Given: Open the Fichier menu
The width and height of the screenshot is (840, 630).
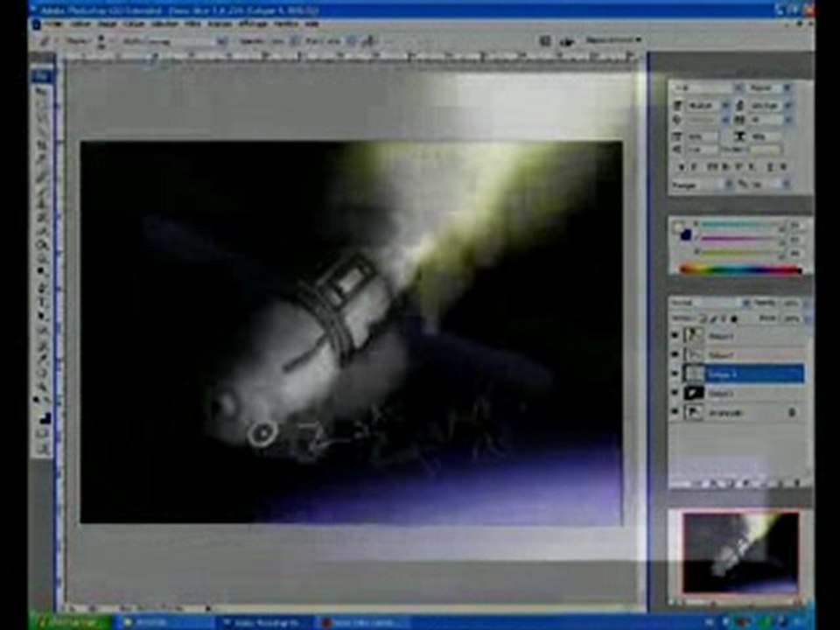Looking at the screenshot, I should (53, 24).
